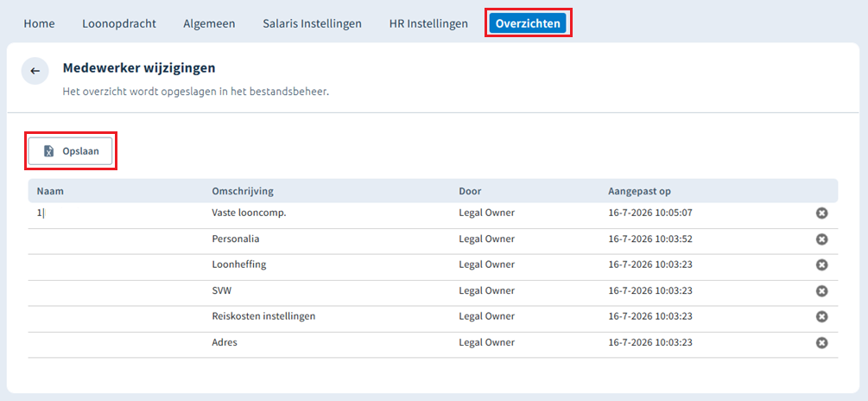
Task: Remove the Vaste looncomp. row
Action: point(822,213)
